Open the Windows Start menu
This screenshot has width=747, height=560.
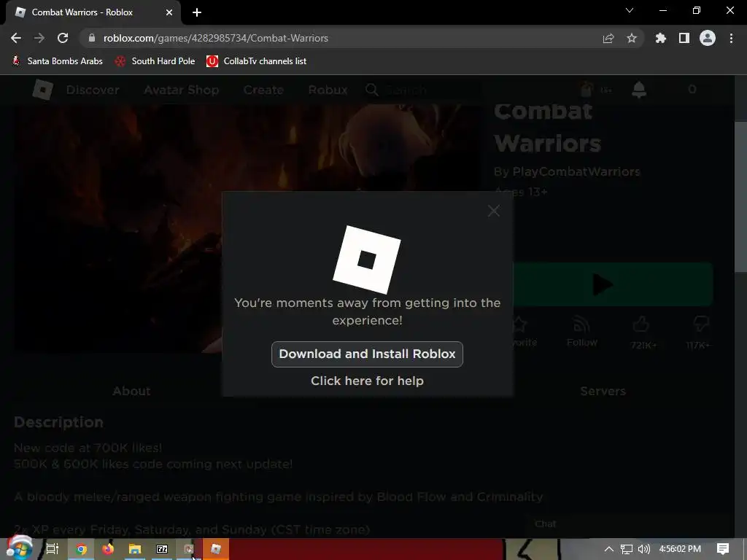(x=19, y=549)
